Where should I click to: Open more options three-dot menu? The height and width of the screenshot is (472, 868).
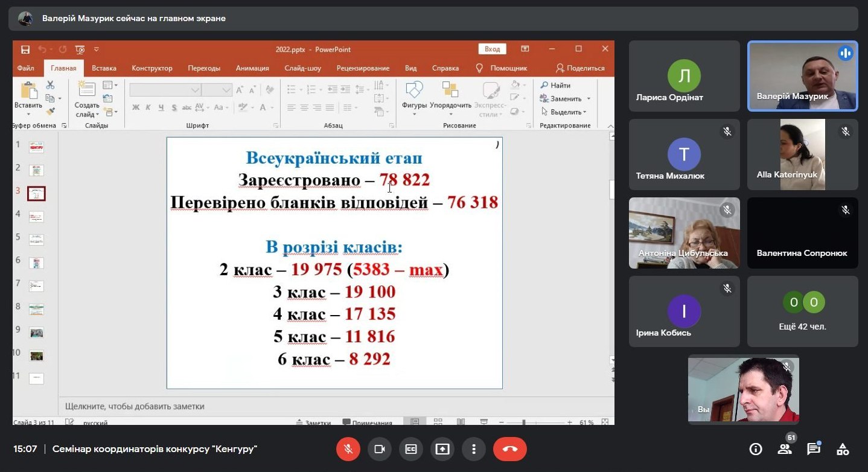coord(474,449)
